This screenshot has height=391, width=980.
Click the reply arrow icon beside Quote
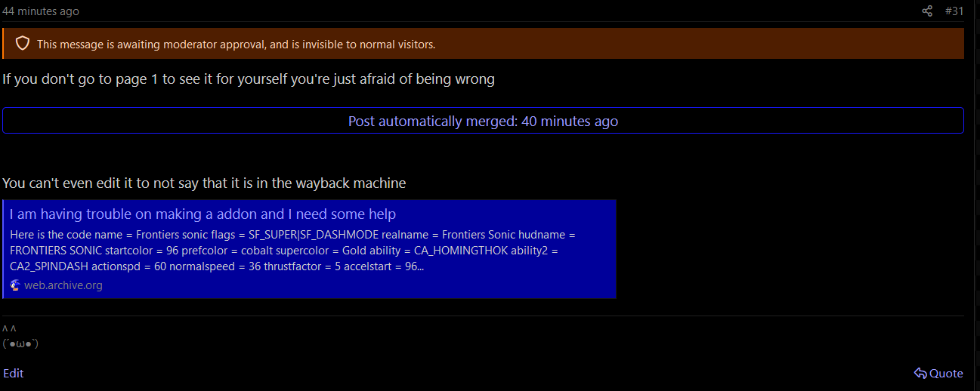click(x=920, y=373)
